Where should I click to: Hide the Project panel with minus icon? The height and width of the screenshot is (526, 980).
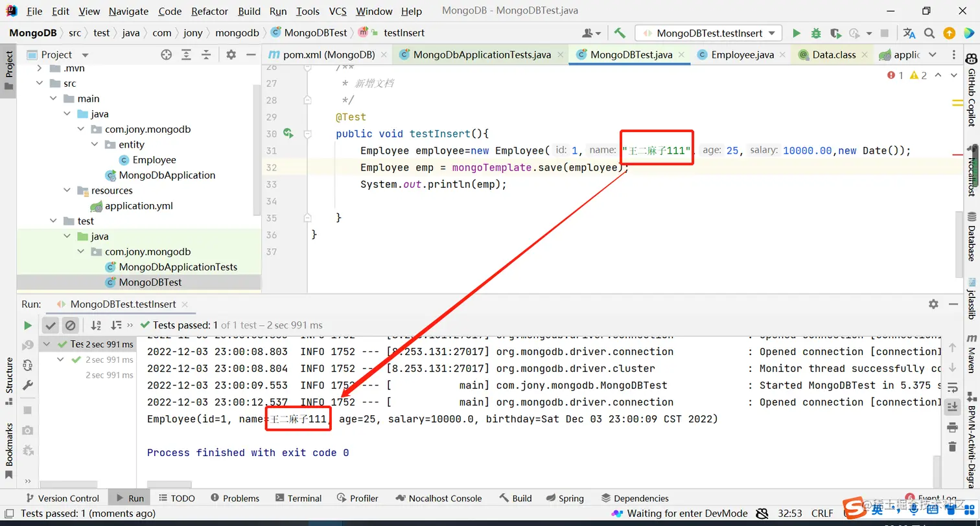click(251, 55)
